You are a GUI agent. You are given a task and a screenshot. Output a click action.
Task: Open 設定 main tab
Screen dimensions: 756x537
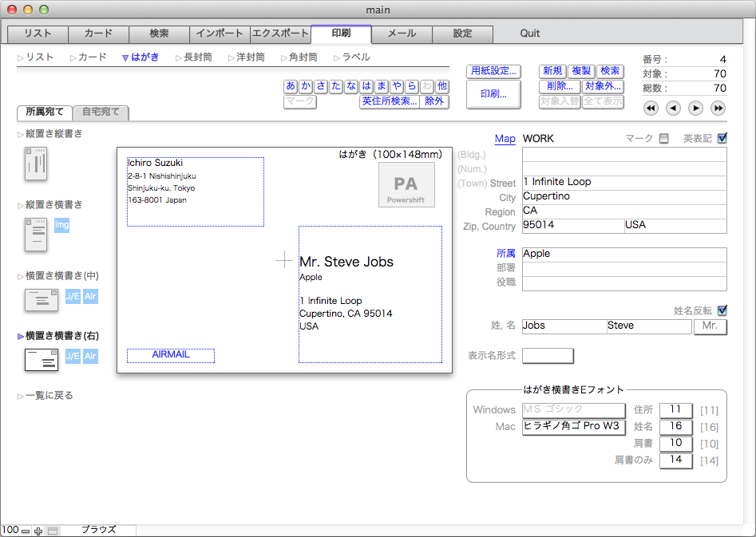pyautogui.click(x=462, y=34)
